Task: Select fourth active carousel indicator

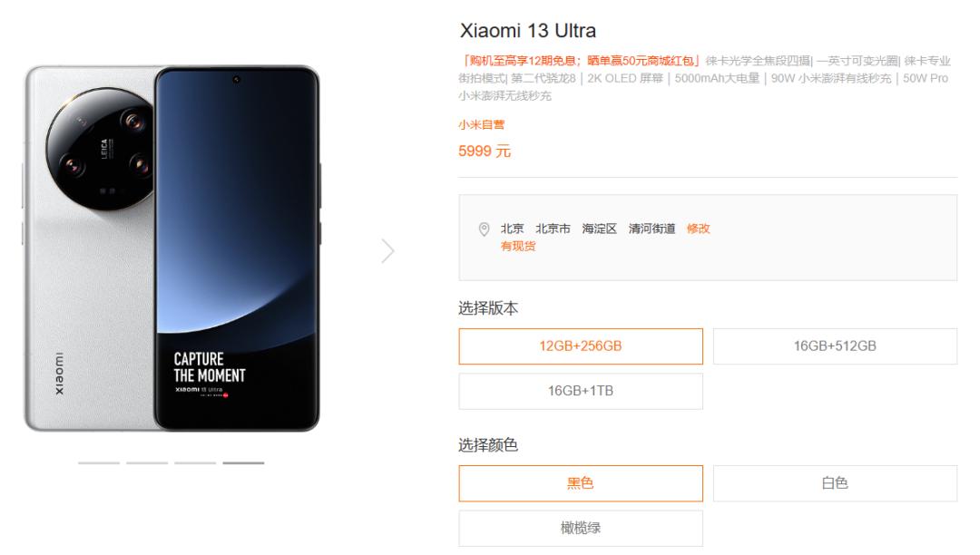Action: point(243,463)
